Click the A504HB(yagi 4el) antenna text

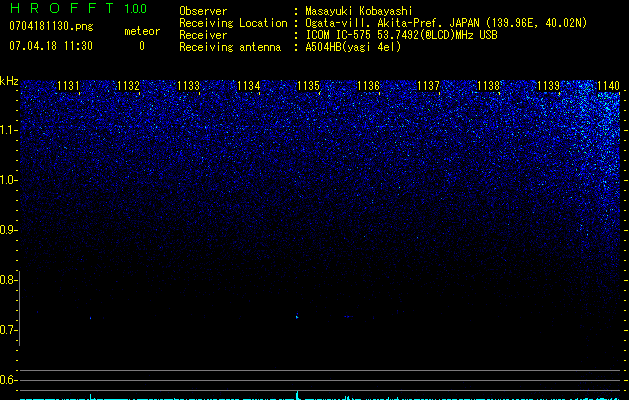point(353,47)
